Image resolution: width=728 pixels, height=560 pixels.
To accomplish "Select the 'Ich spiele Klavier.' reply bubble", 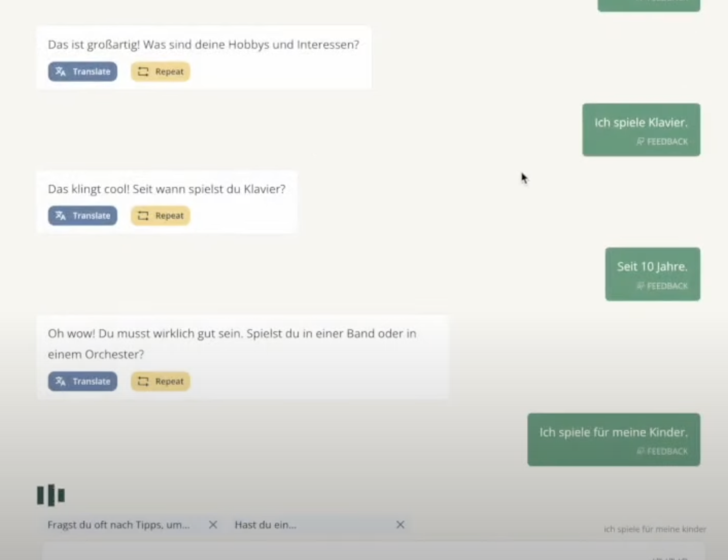I will (641, 123).
